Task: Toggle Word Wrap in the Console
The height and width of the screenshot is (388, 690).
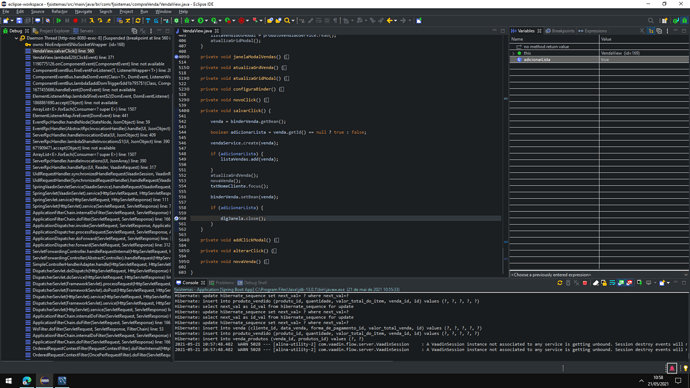Action: click(x=612, y=283)
